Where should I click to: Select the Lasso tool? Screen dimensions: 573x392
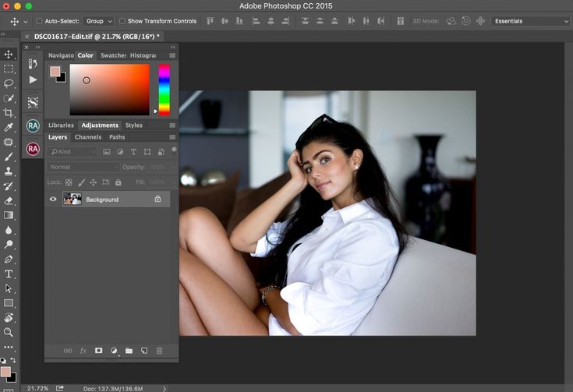[x=9, y=83]
